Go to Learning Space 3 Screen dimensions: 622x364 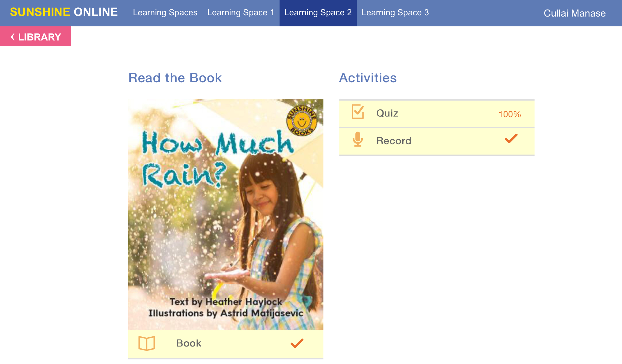point(395,13)
